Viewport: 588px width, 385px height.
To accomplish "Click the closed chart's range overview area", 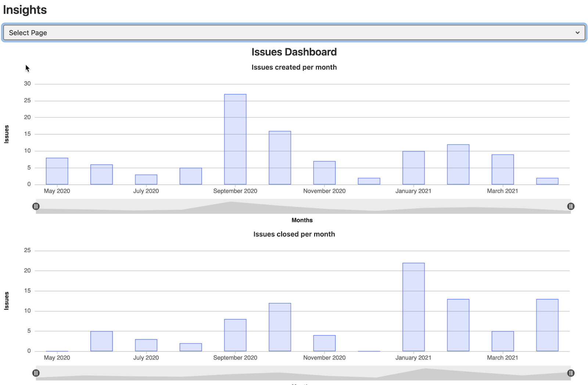I will pos(303,373).
